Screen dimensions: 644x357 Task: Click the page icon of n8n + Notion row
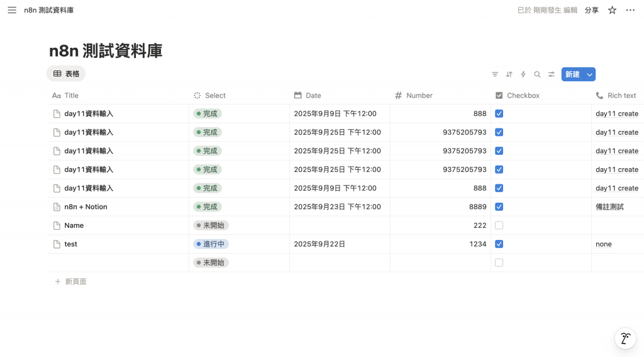(57, 207)
